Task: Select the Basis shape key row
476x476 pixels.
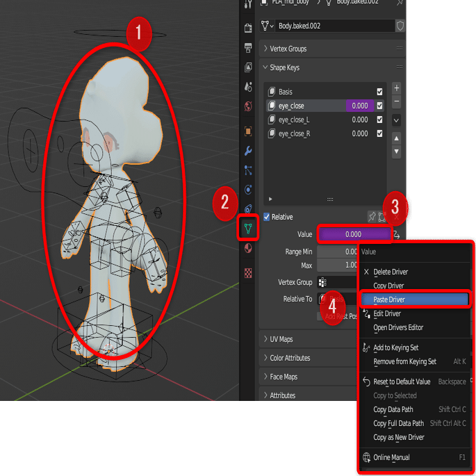Action: 325,92
